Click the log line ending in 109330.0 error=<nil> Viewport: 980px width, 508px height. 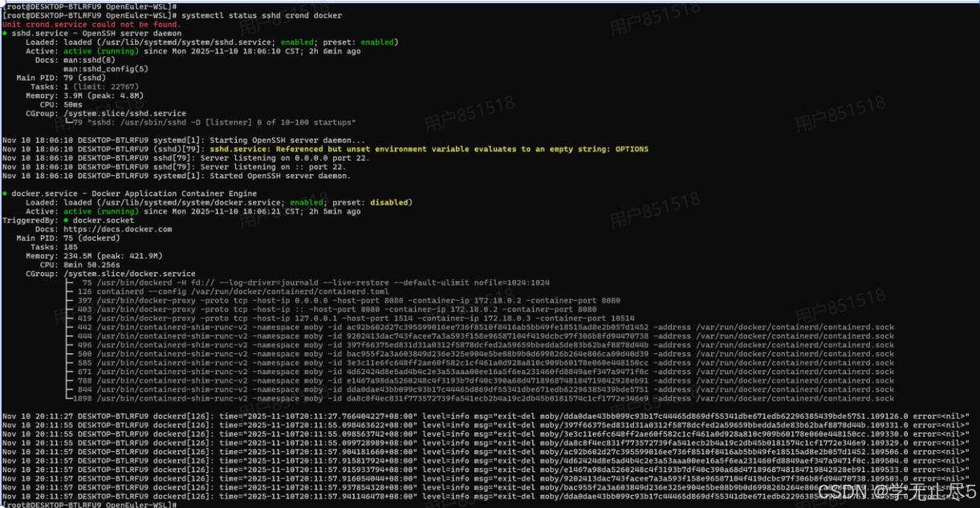coord(486,433)
